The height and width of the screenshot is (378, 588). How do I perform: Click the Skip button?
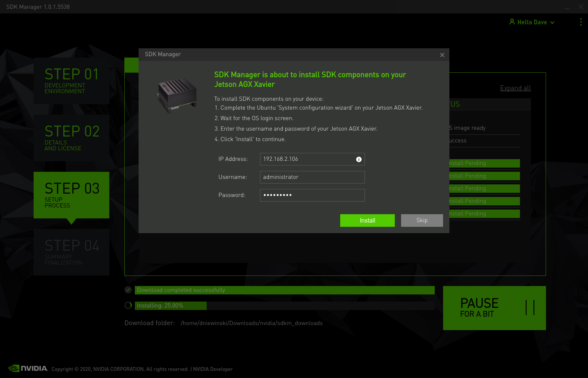click(422, 220)
